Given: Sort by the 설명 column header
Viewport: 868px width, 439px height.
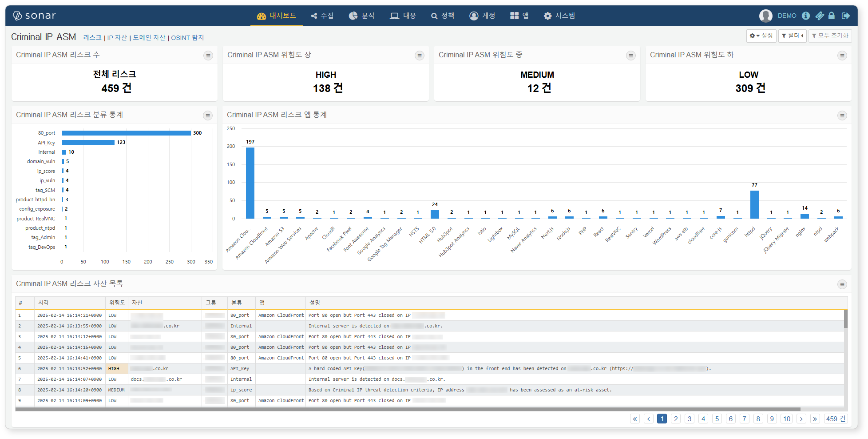Looking at the screenshot, I should click(x=576, y=303).
